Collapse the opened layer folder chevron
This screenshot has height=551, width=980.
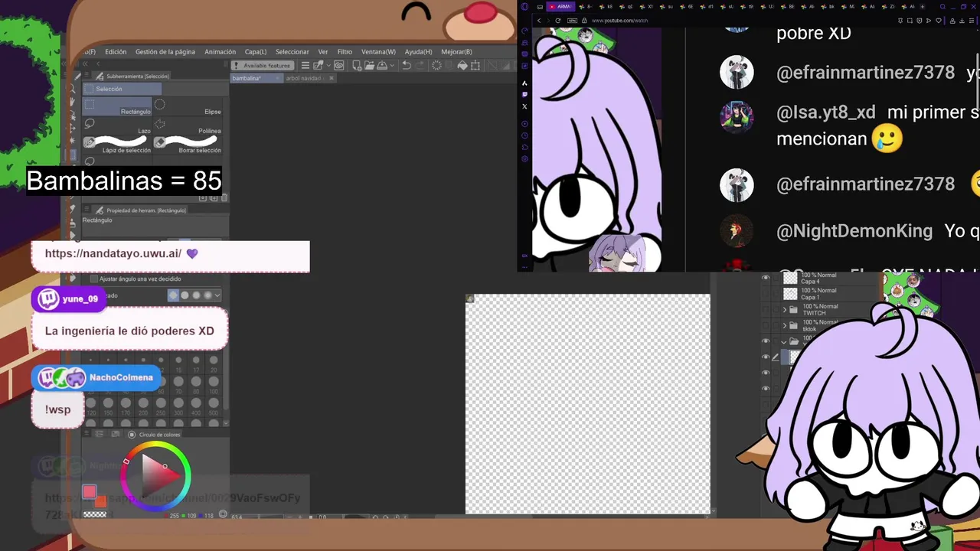point(784,342)
